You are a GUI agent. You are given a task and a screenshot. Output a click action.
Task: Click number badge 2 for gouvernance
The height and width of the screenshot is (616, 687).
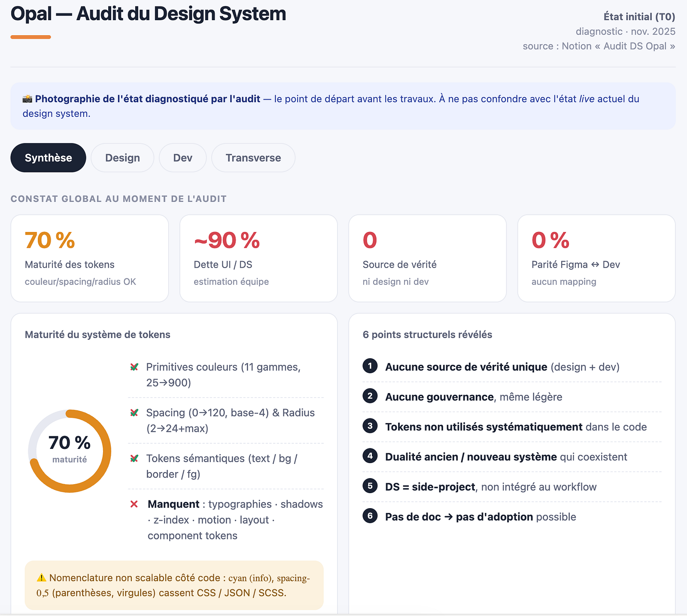370,396
